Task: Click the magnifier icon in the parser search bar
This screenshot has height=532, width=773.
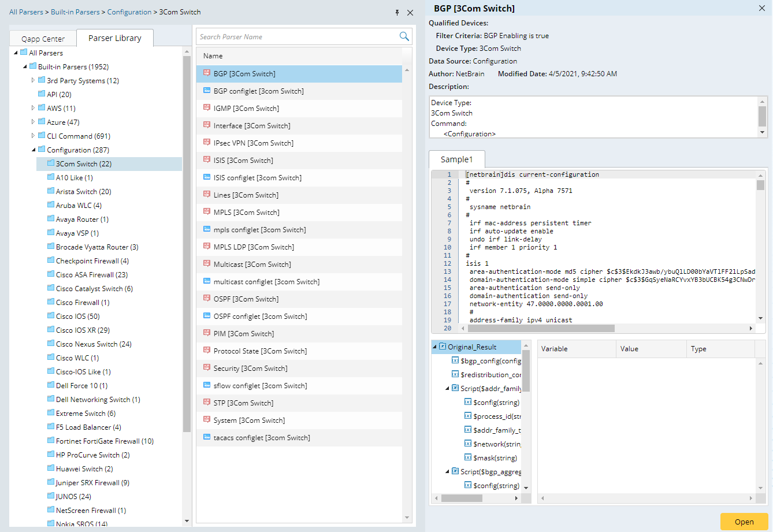Action: pos(404,36)
